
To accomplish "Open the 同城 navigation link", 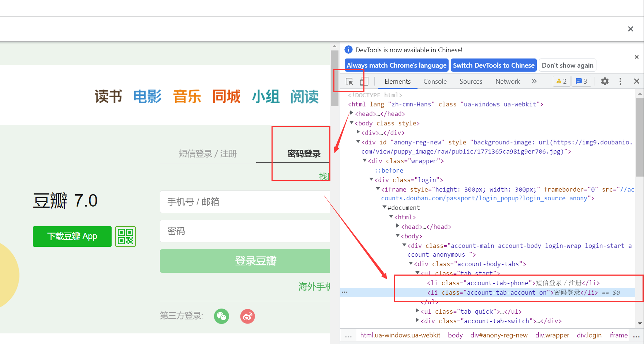I will coord(226,97).
